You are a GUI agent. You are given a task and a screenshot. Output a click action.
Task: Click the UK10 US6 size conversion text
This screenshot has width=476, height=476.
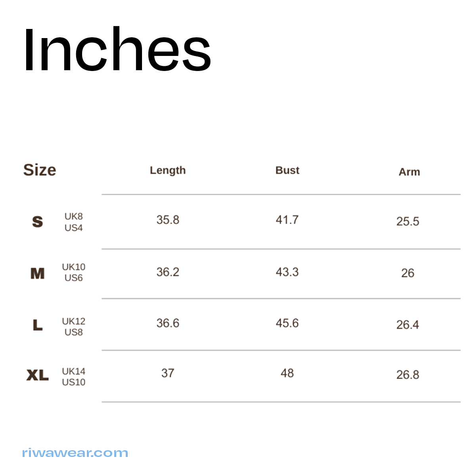(x=74, y=273)
